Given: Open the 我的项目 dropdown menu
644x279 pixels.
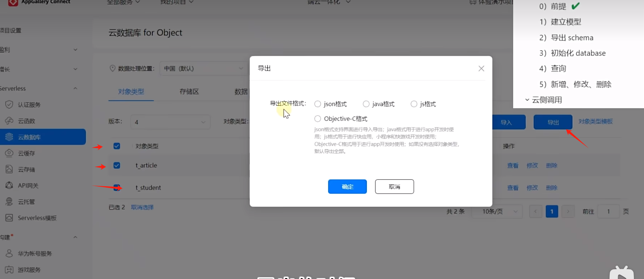Looking at the screenshot, I should click(177, 2).
